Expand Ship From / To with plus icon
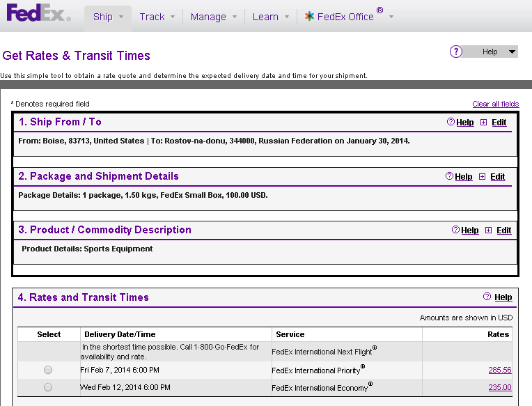Image resolution: width=532 pixels, height=406 pixels. click(x=483, y=123)
